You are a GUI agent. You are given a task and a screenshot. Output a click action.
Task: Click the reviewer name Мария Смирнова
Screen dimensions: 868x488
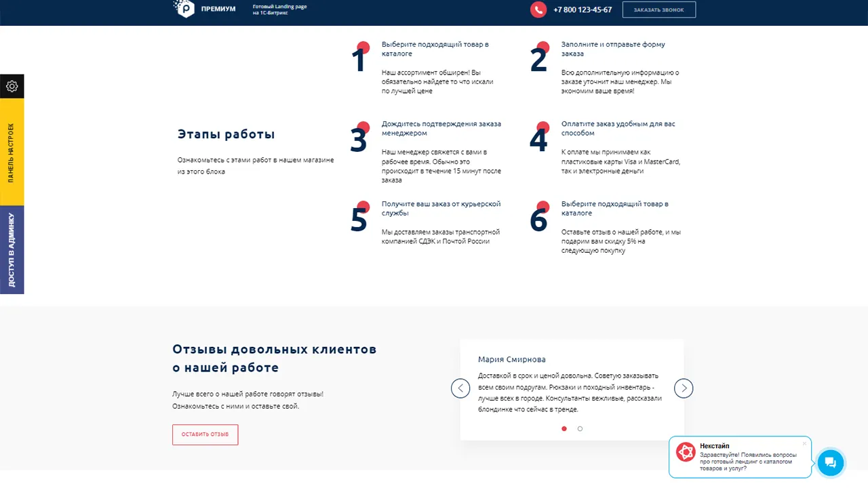[512, 359]
